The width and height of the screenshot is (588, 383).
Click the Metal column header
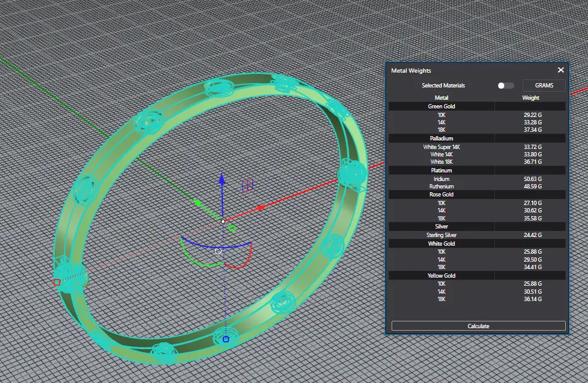point(441,98)
